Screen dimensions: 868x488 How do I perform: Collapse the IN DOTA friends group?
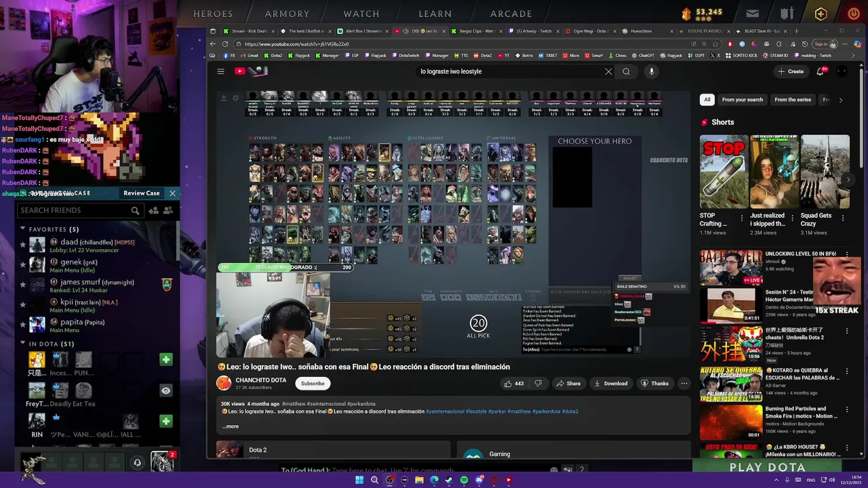[22, 344]
